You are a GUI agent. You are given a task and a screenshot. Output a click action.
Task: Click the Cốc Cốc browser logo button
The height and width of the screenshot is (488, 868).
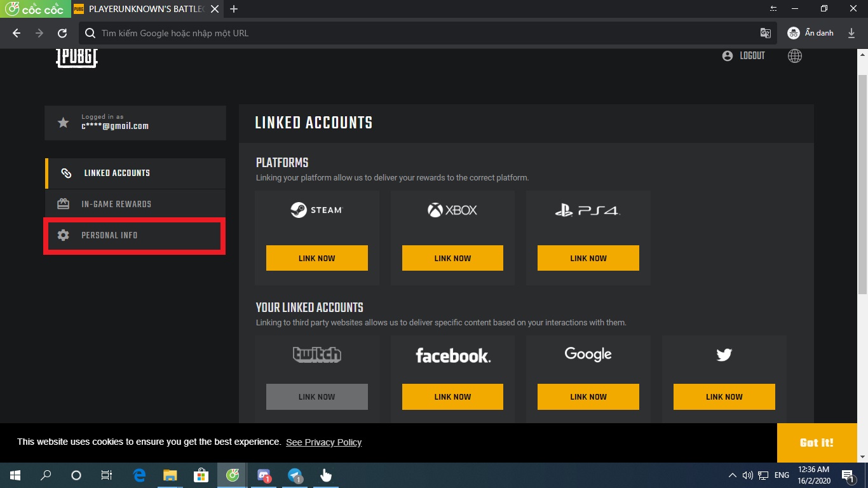click(x=35, y=9)
